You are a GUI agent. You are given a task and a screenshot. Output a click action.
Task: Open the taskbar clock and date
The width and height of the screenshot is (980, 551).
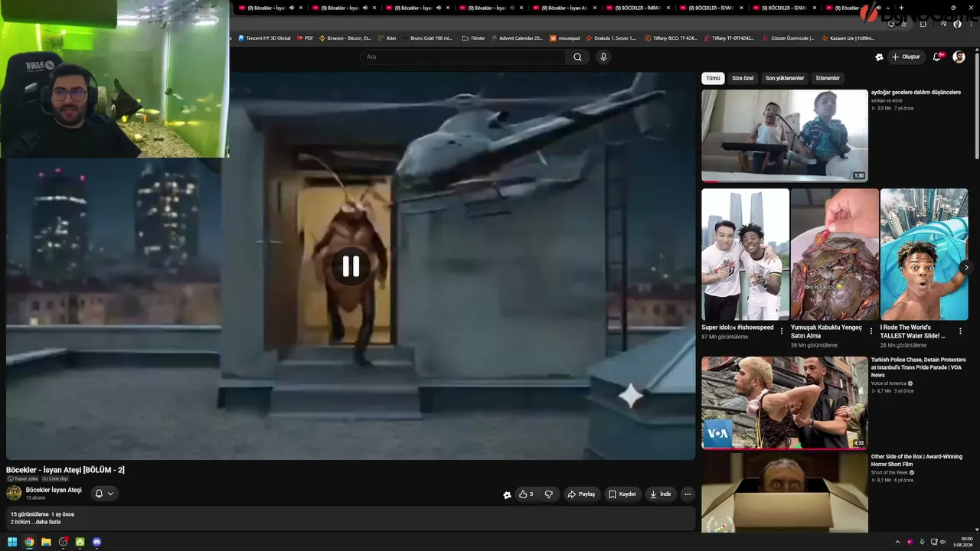point(962,542)
